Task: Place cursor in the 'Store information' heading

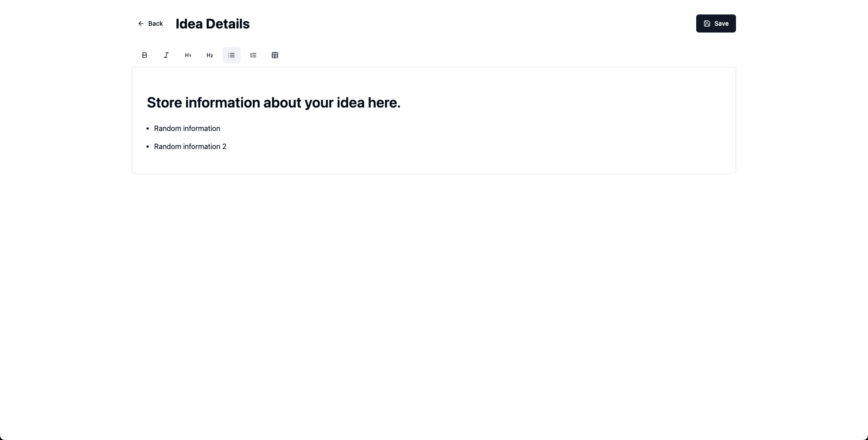Action: [274, 103]
